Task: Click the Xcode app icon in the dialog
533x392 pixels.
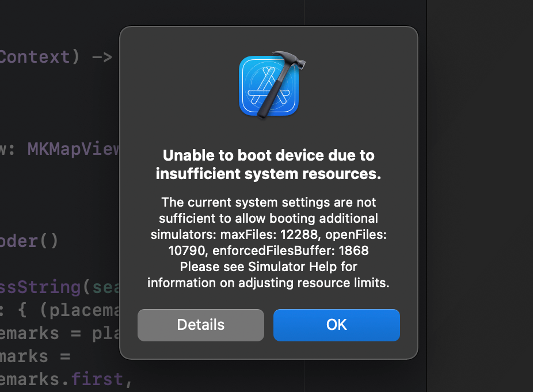Action: 268,85
